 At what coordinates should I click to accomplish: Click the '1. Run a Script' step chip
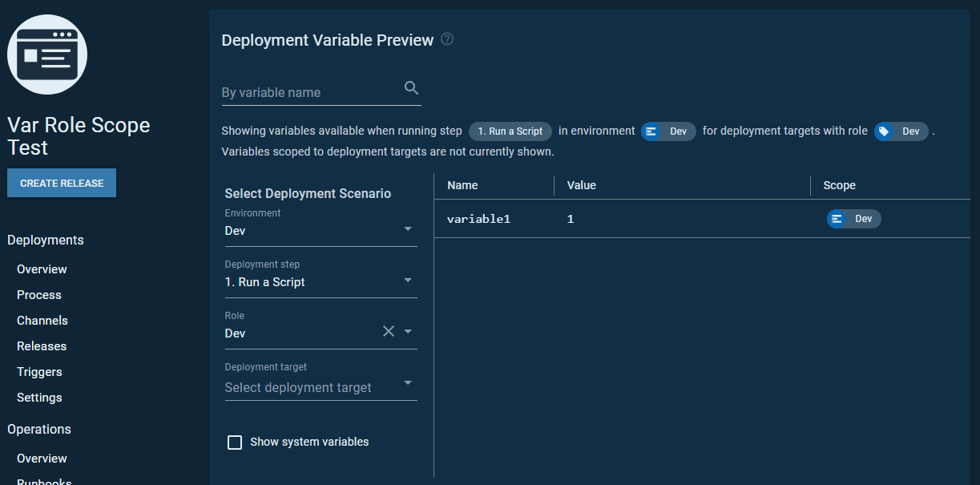pos(510,131)
